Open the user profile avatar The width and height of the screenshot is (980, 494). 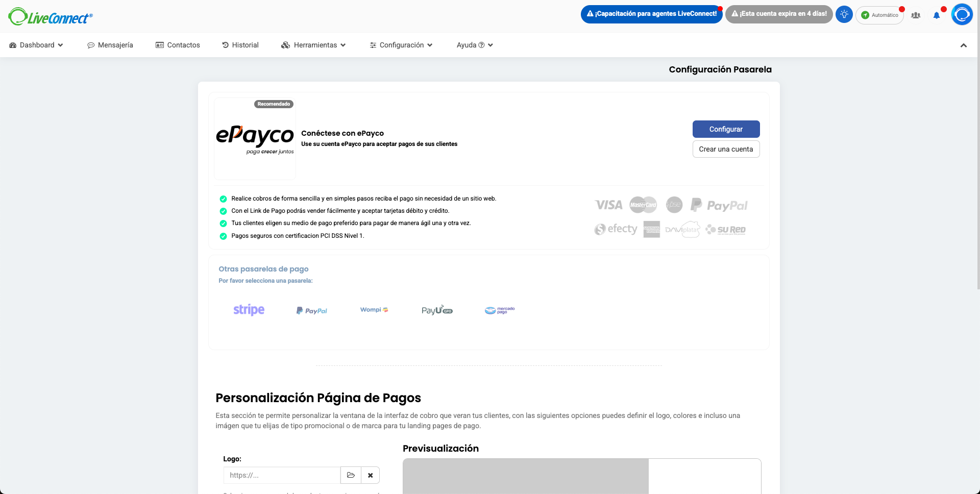(962, 14)
